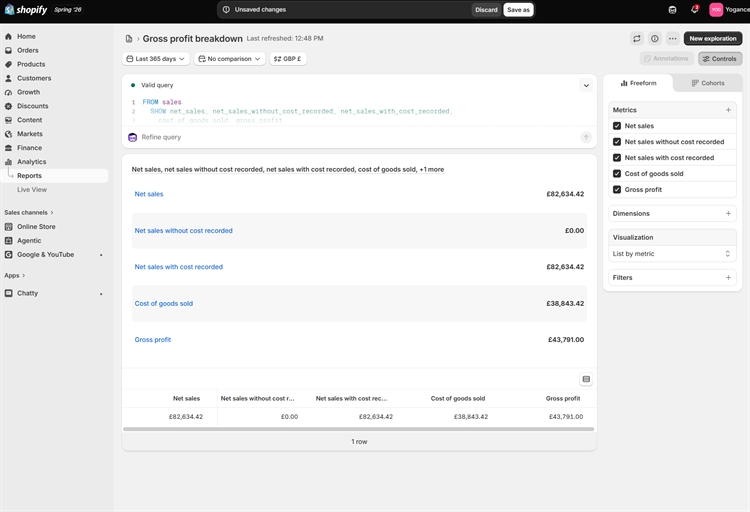
Task: Click the Annotations button
Action: [x=666, y=58]
